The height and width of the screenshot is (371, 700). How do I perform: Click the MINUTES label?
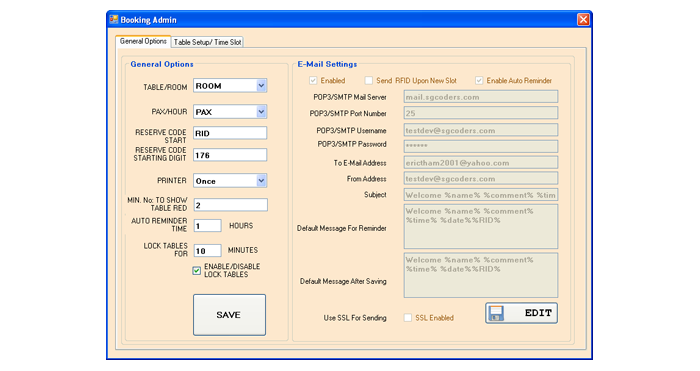(243, 250)
